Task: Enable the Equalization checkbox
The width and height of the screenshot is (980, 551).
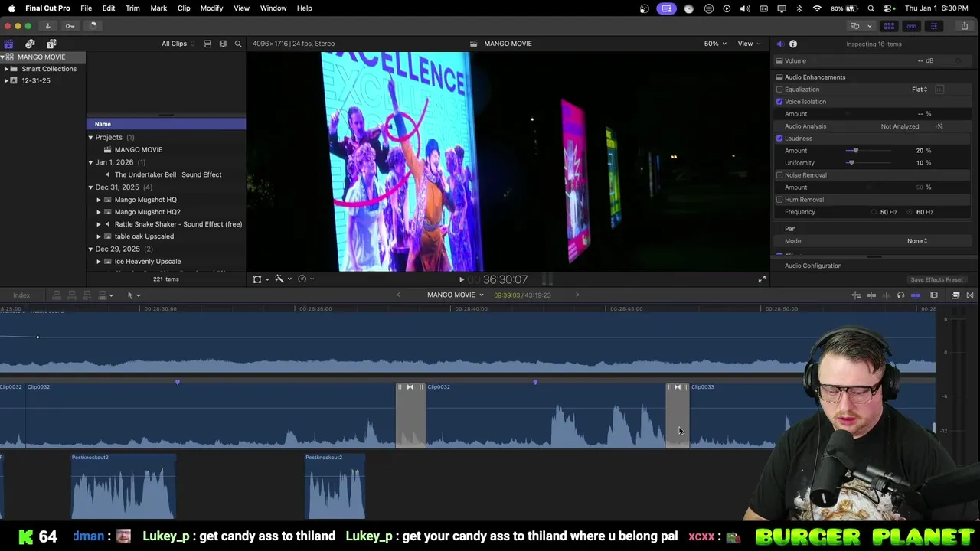Action: pyautogui.click(x=779, y=90)
